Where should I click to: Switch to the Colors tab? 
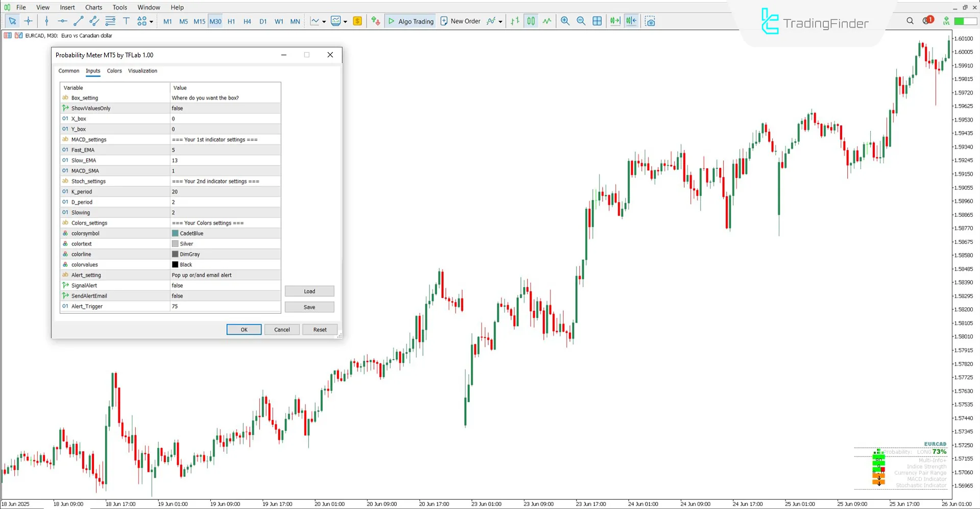114,71
